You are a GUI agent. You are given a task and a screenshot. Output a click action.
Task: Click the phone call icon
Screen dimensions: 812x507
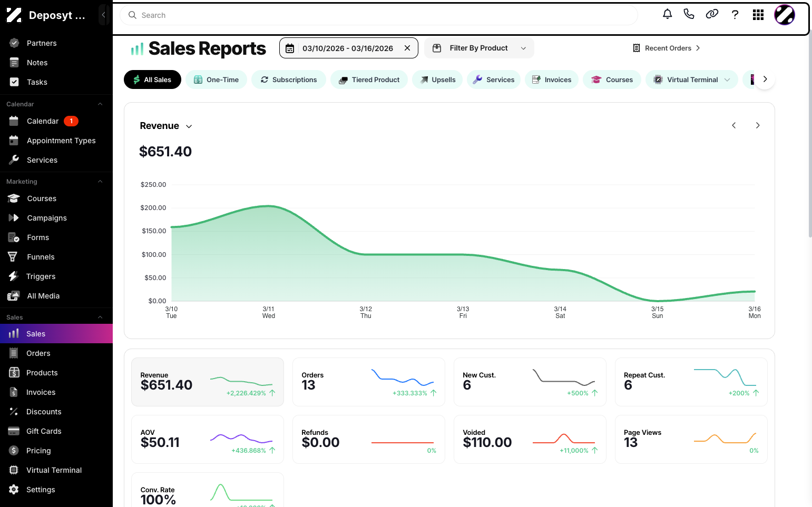pyautogui.click(x=689, y=14)
